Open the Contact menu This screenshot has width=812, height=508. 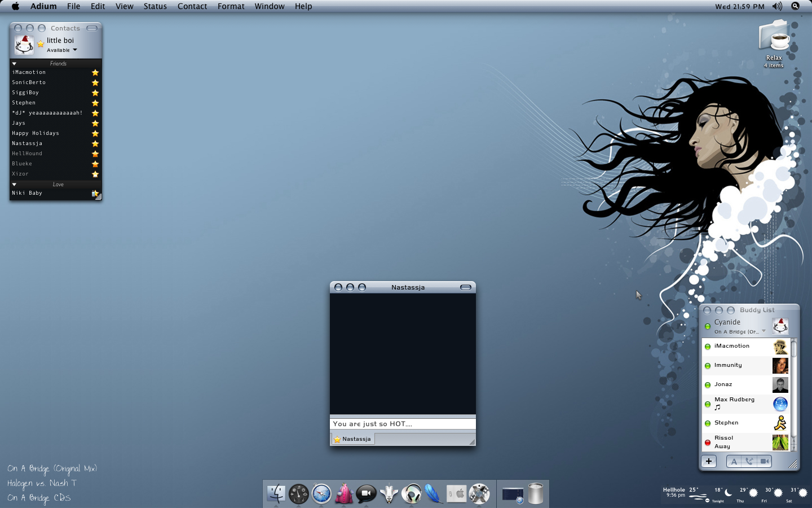pyautogui.click(x=192, y=6)
